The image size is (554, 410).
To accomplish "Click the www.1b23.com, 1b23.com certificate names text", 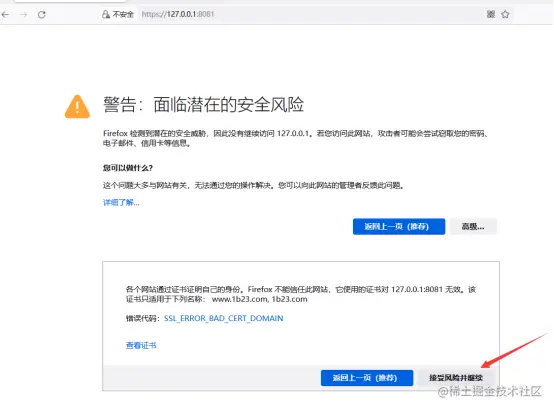I will tap(260, 299).
